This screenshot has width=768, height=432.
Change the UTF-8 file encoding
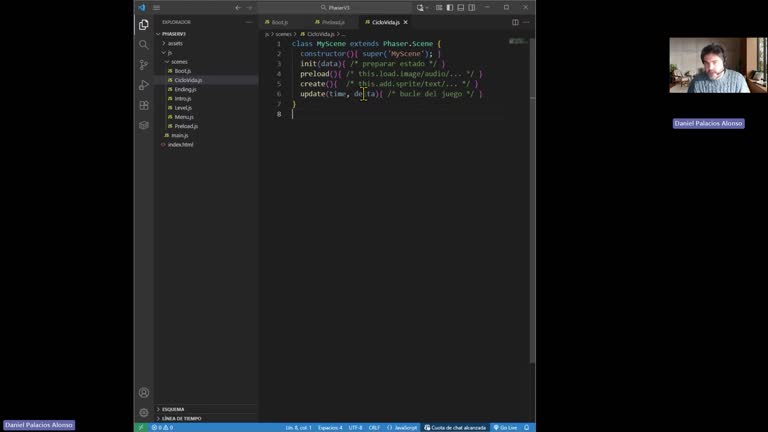pos(355,428)
